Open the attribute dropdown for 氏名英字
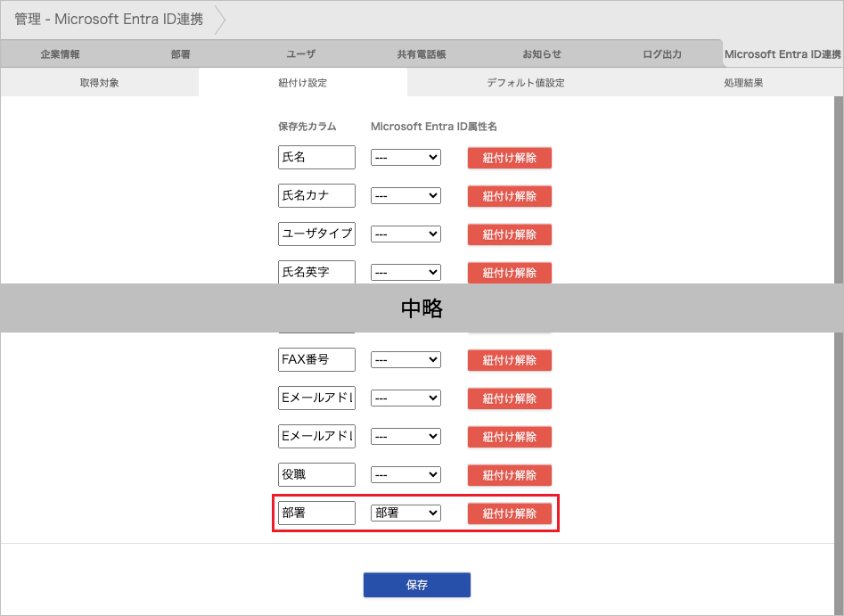Image resolution: width=844 pixels, height=616 pixels. [406, 272]
